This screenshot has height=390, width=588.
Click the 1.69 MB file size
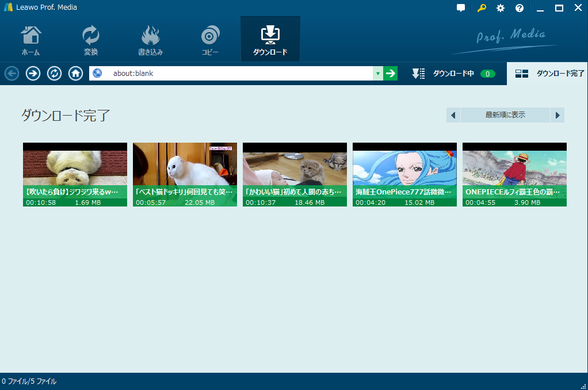[88, 202]
